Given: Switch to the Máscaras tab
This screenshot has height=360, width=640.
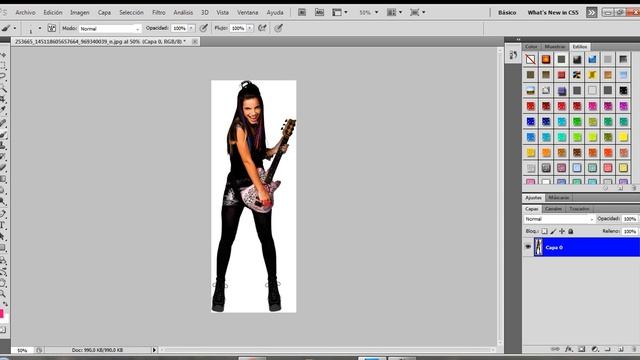Looking at the screenshot, I should coord(559,198).
